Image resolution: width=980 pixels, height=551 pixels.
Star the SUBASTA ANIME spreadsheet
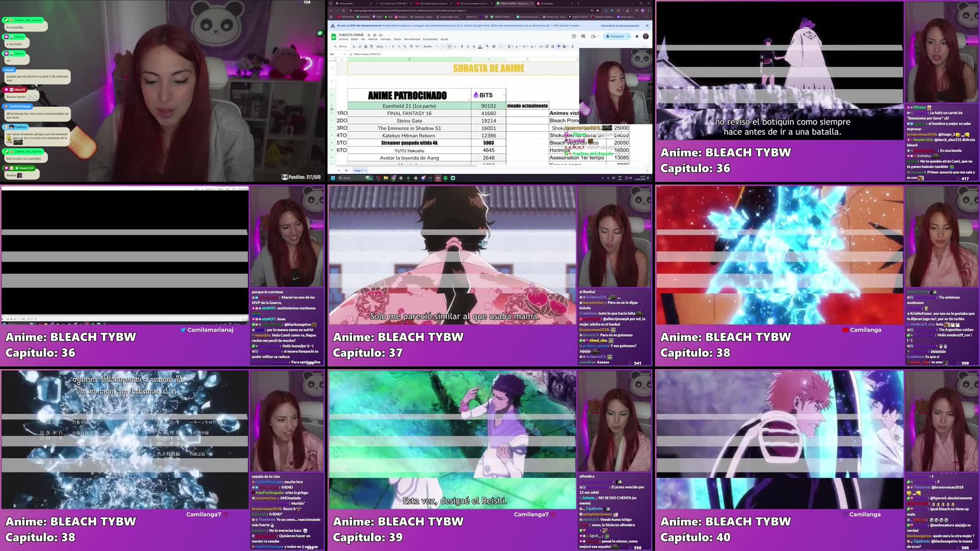(369, 35)
